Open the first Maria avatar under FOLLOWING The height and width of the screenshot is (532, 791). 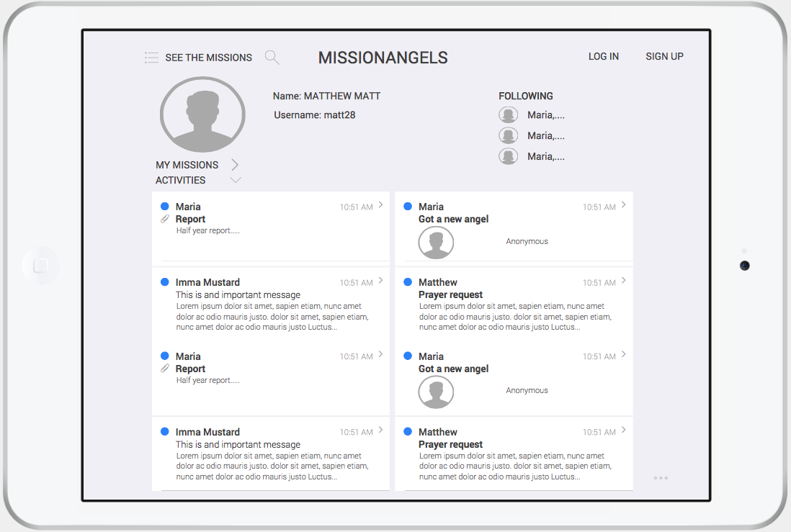point(509,115)
